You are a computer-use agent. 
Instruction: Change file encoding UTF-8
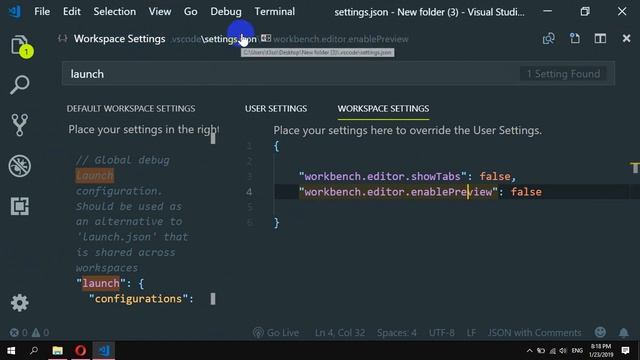point(442,333)
